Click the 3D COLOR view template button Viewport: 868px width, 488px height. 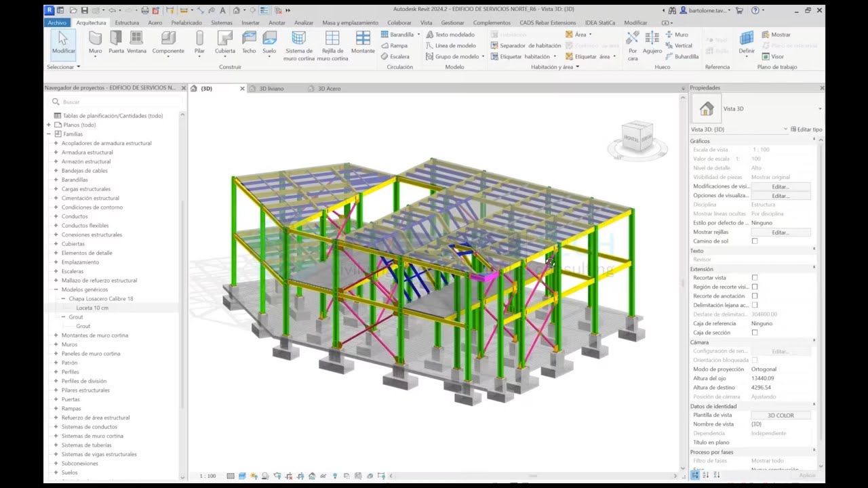[781, 415]
